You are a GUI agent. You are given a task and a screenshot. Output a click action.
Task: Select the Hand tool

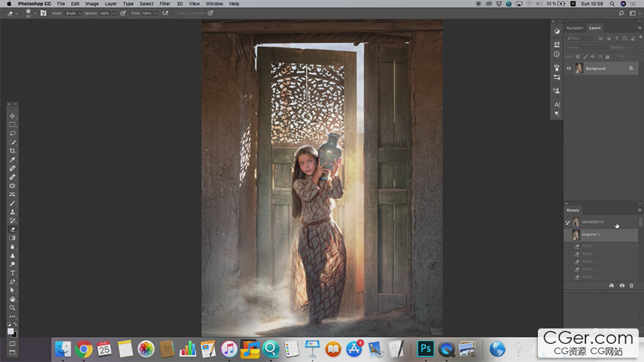pyautogui.click(x=12, y=299)
